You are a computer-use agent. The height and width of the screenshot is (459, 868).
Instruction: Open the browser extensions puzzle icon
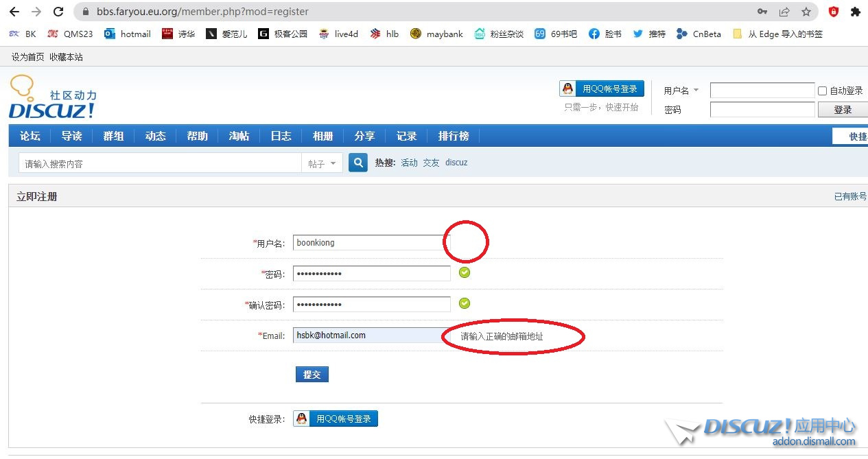tap(855, 12)
